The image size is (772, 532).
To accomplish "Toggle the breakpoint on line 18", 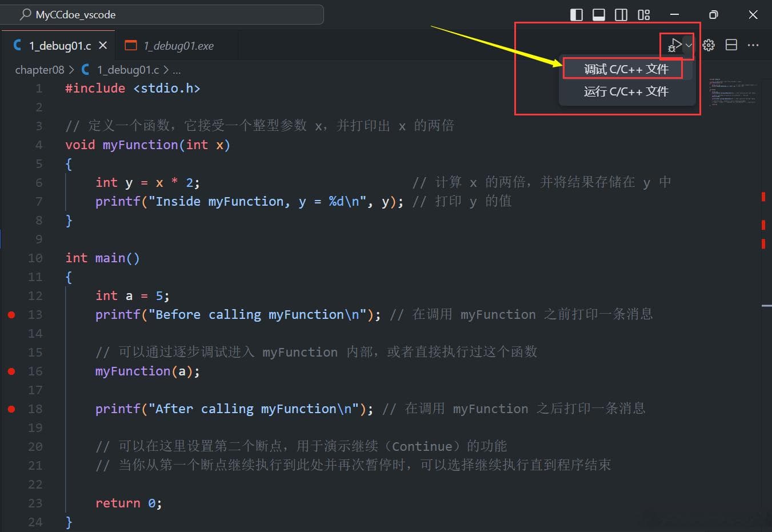I will coord(11,409).
